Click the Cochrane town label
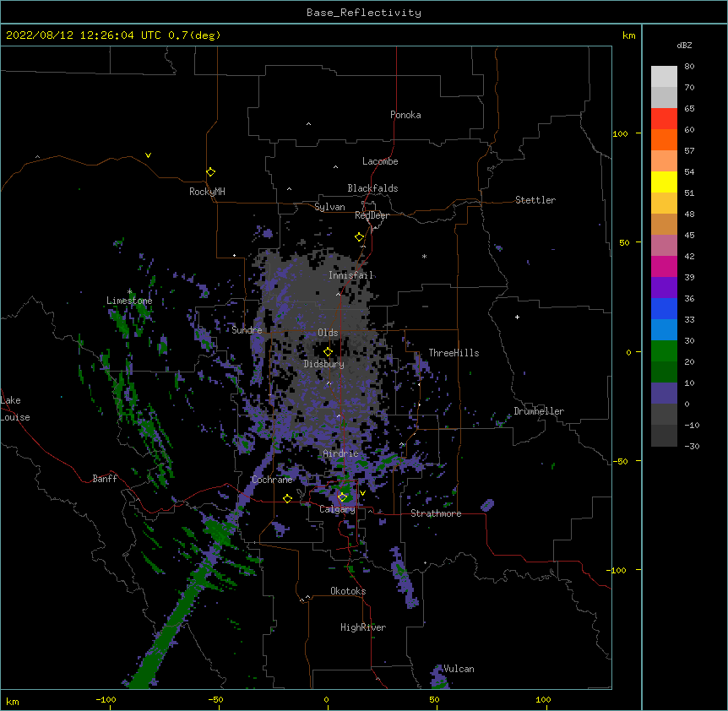Viewport: 728px width, 711px height. pos(272,480)
